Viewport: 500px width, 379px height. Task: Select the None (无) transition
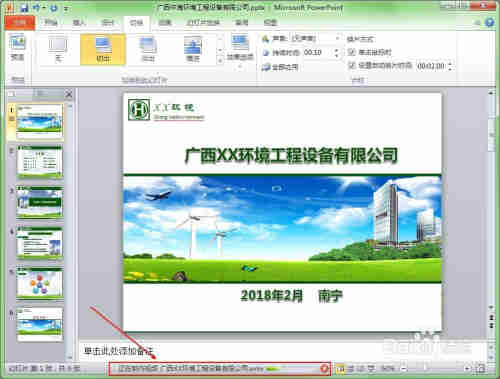[x=58, y=49]
